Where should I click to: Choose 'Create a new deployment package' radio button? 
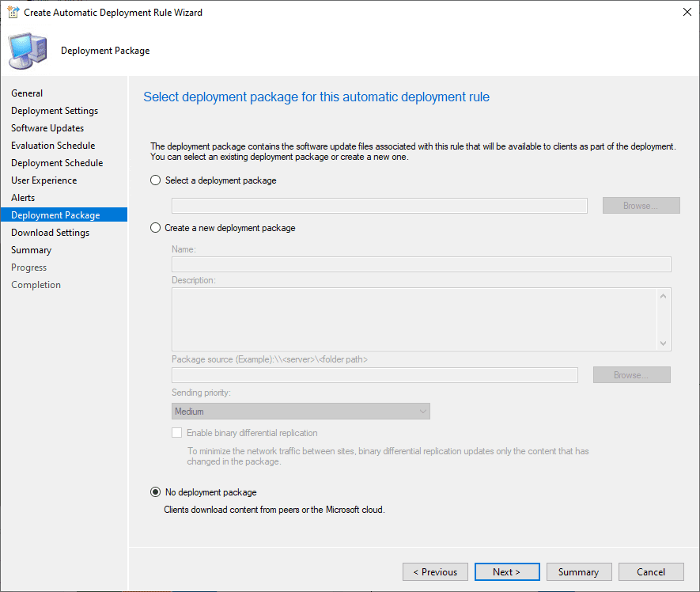tap(156, 228)
